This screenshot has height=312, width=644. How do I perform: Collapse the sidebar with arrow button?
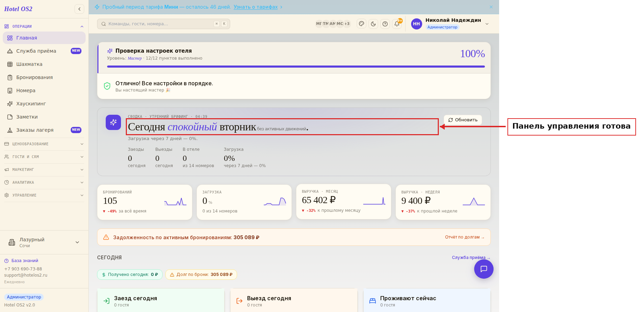[x=79, y=9]
